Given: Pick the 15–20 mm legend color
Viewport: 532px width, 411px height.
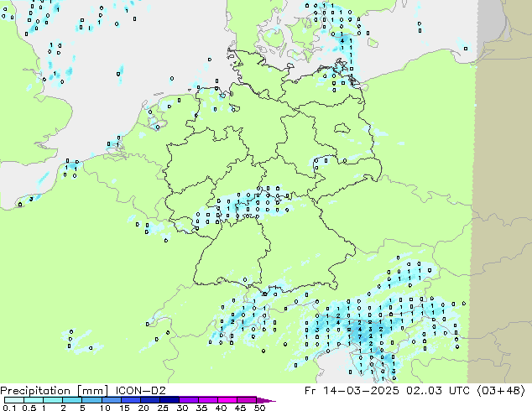Looking at the screenshot, I should click(130, 400).
